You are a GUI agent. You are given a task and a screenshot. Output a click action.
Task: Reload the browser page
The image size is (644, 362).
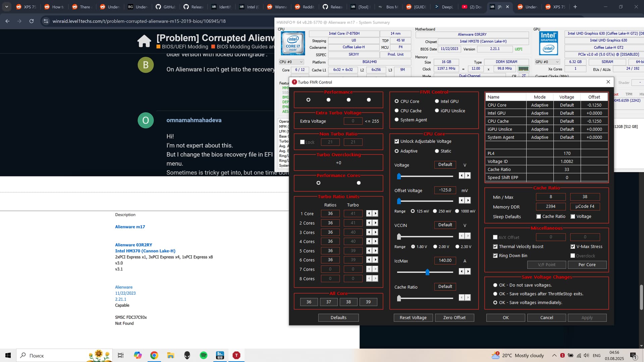click(x=32, y=21)
